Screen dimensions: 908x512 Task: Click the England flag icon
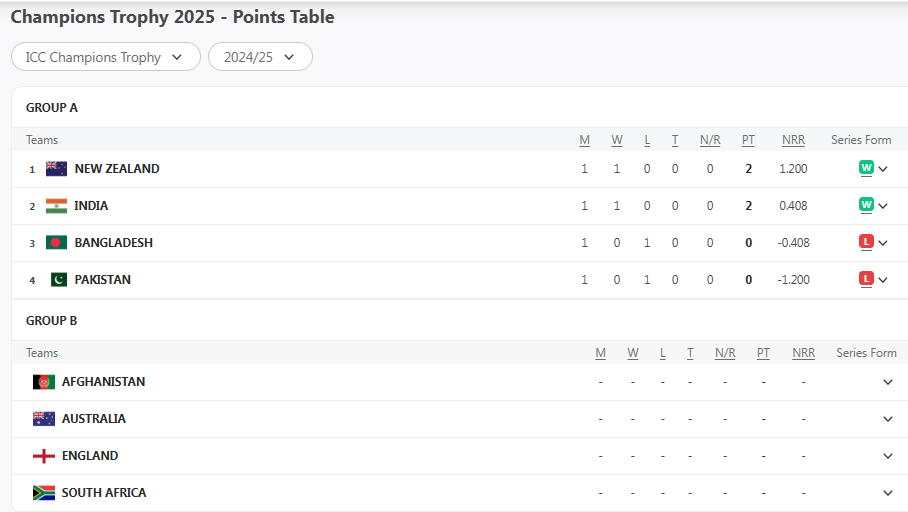(x=44, y=456)
